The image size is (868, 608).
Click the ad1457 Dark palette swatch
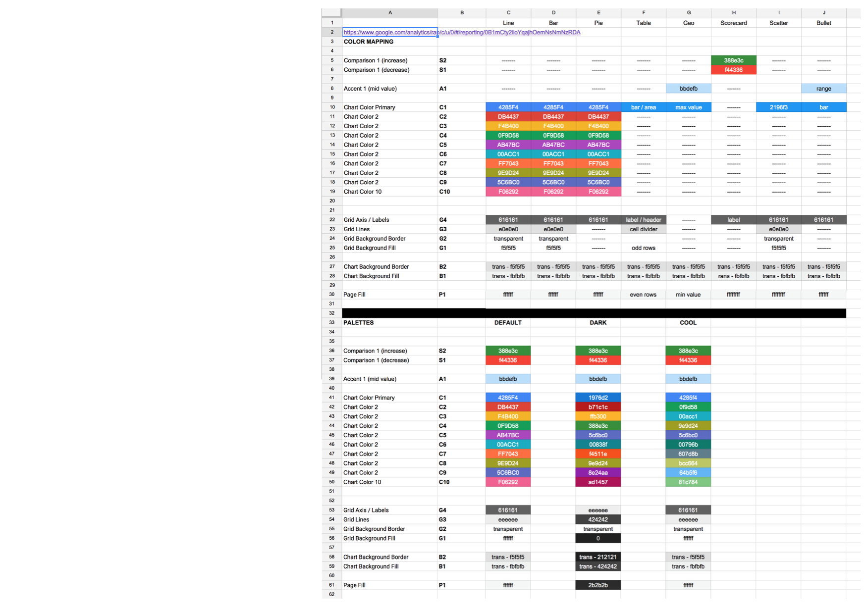tap(598, 482)
